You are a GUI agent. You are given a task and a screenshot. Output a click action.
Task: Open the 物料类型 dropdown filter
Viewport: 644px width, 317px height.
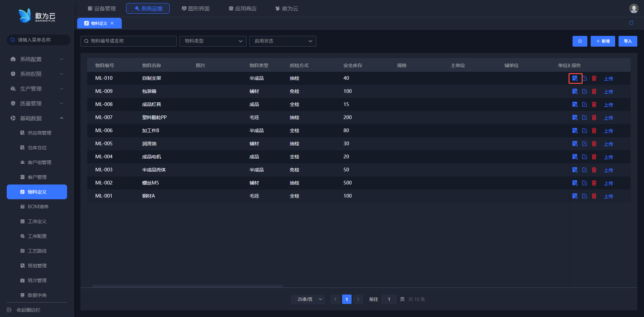[213, 41]
